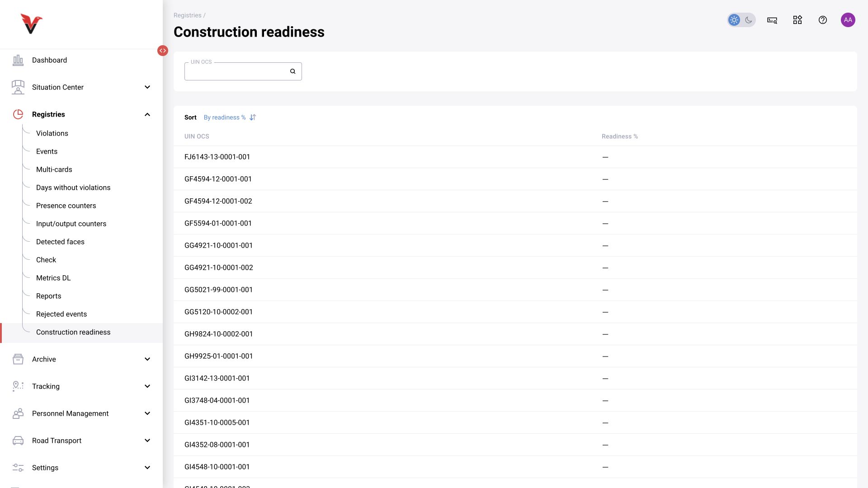This screenshot has height=488, width=868.
Task: Toggle sort direction arrows icon
Action: [253, 117]
